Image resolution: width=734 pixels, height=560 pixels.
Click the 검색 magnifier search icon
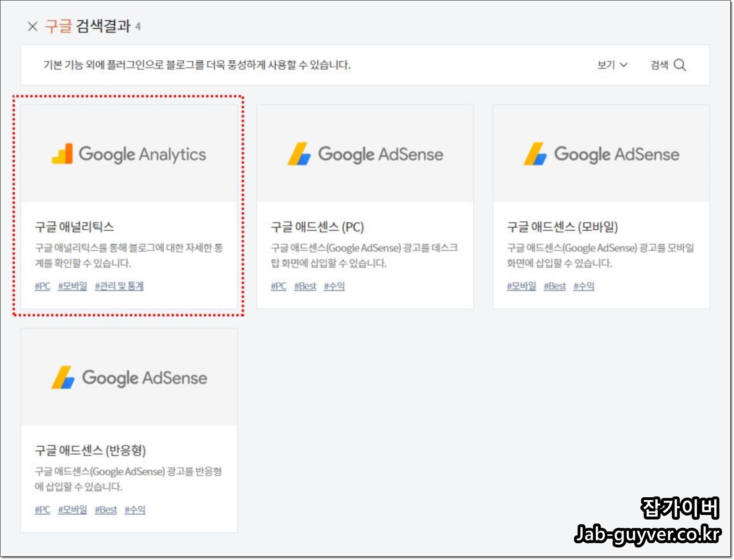coord(680,65)
